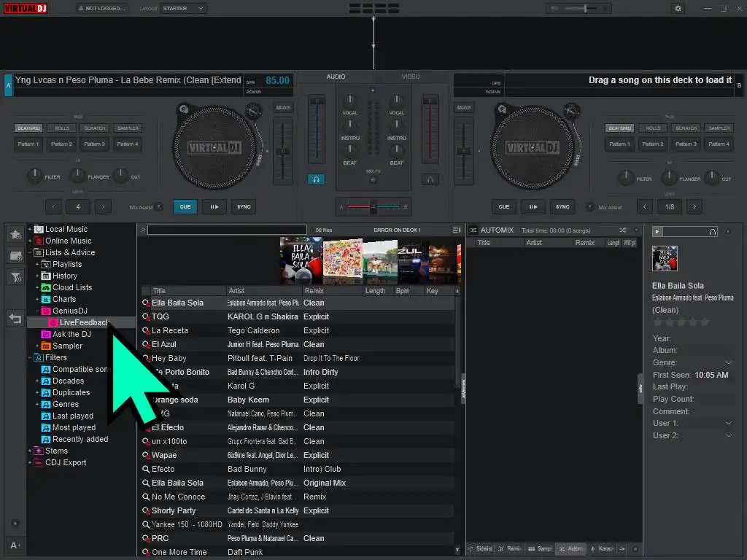Viewport: 747px width, 560px height.
Task: Sort songs by Title column header
Action: point(188,290)
